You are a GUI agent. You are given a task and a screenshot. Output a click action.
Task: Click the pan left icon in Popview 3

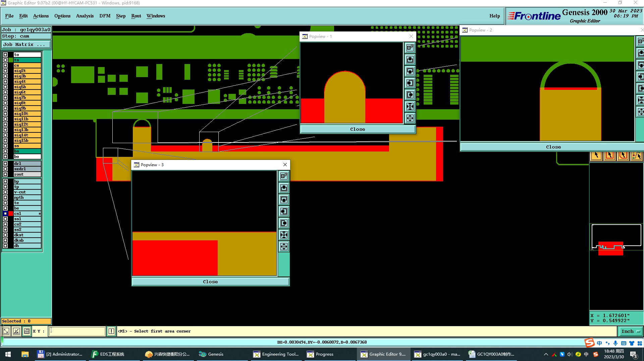284,212
